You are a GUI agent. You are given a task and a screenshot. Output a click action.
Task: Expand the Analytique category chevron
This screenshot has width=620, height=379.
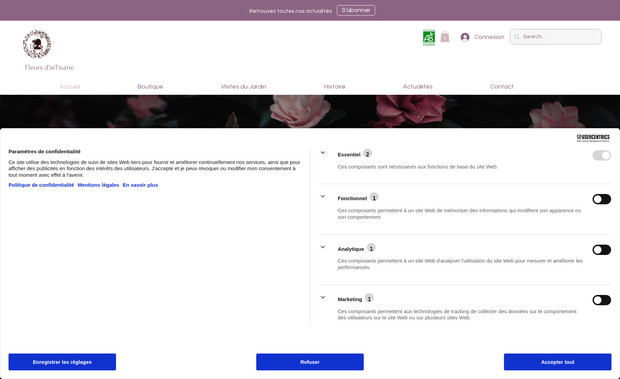point(323,247)
